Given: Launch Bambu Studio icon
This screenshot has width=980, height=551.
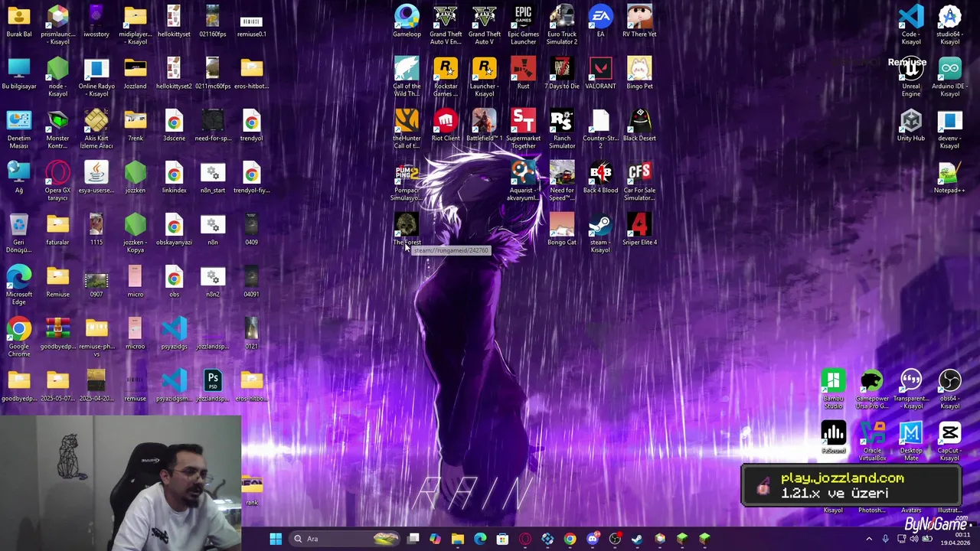Looking at the screenshot, I should 833,389.
